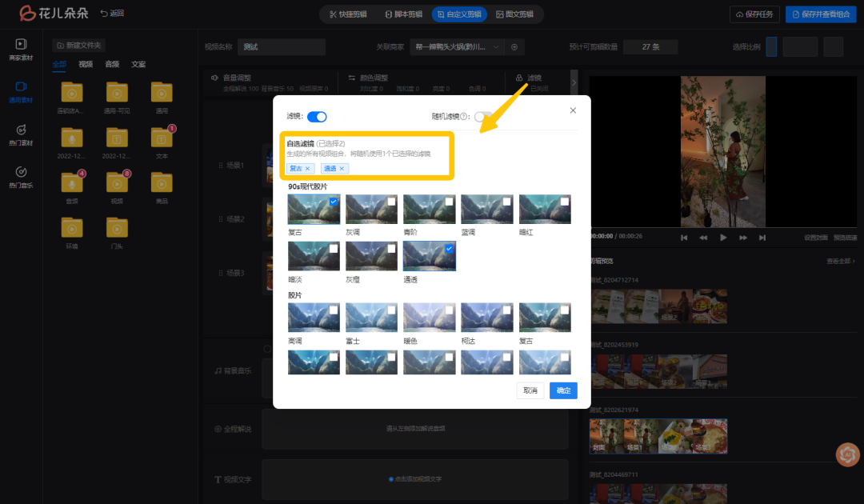This screenshot has width=864, height=504.
Task: Check the 蓝调 filter checkbox
Action: pyautogui.click(x=507, y=202)
